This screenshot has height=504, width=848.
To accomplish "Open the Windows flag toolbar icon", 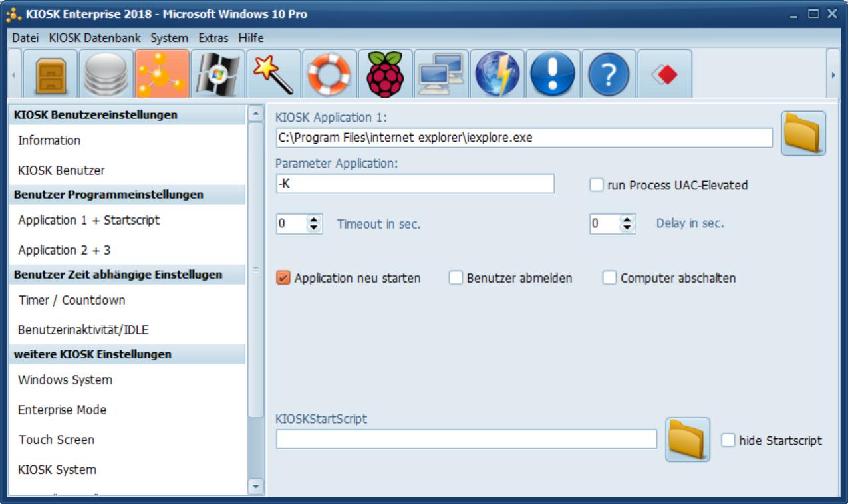I will pos(218,74).
